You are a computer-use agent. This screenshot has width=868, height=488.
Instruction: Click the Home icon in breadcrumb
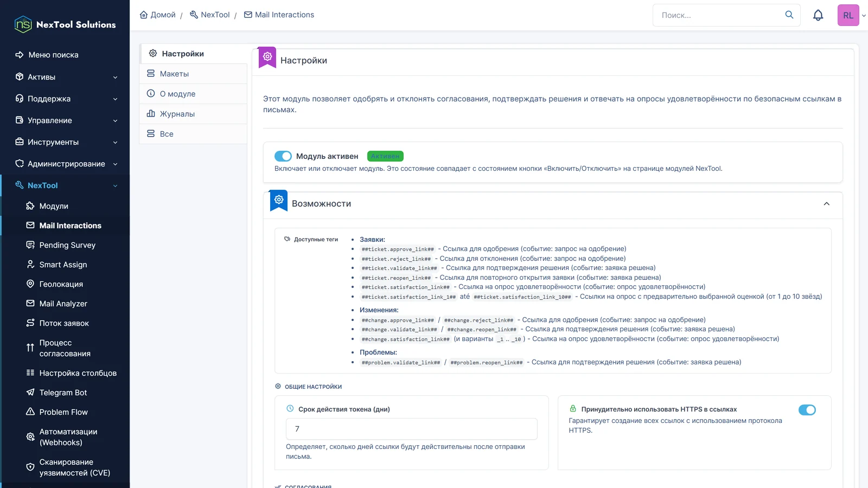point(144,15)
